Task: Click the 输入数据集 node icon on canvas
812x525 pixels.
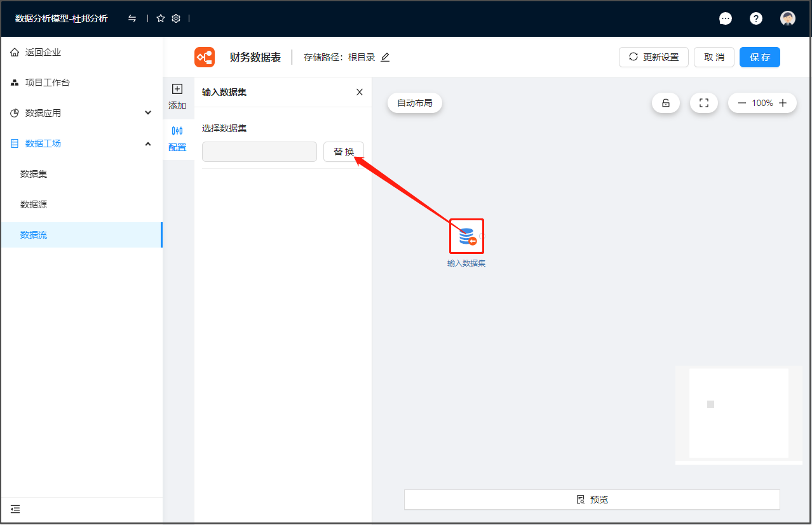Action: pyautogui.click(x=467, y=236)
